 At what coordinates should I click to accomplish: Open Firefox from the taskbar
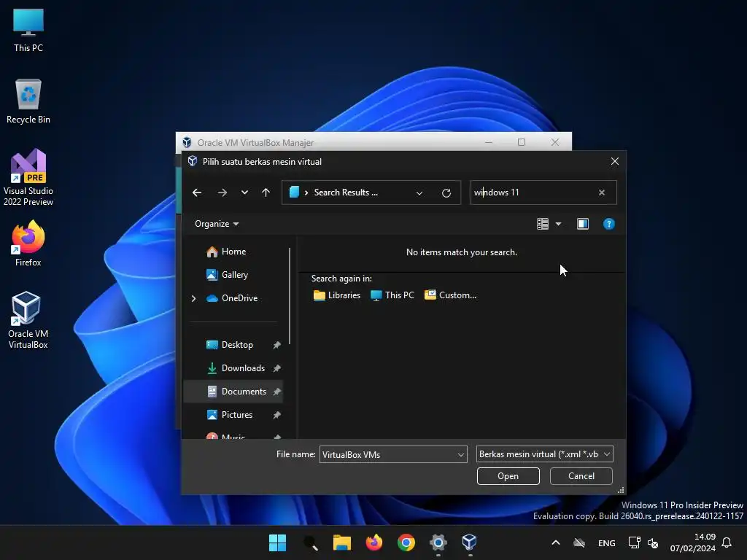coord(374,542)
